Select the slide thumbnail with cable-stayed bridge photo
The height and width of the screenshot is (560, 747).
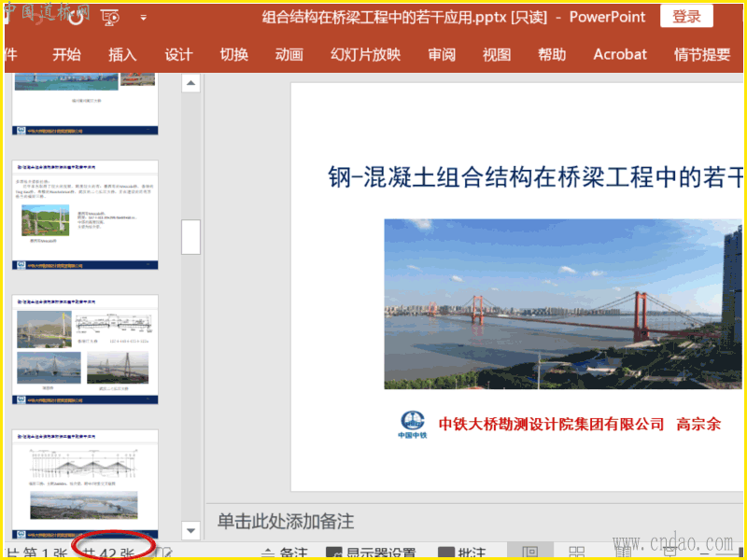[85, 215]
